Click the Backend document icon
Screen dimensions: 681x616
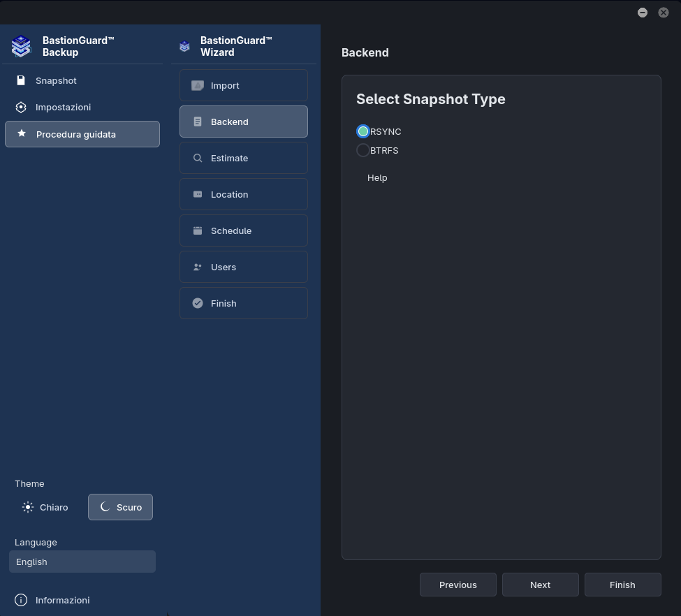click(x=198, y=122)
